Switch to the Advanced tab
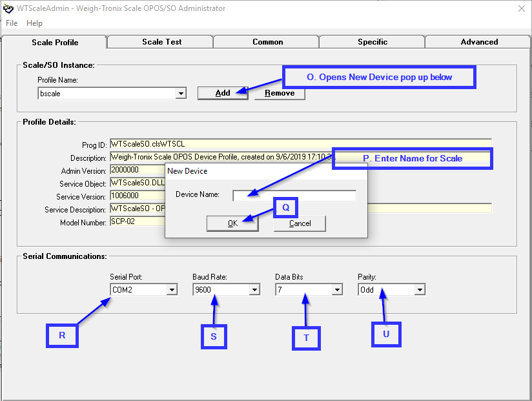Image resolution: width=532 pixels, height=401 pixels. coord(478,42)
